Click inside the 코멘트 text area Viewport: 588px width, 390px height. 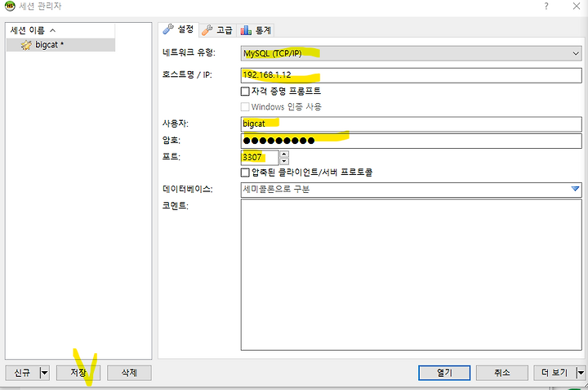tap(411, 275)
